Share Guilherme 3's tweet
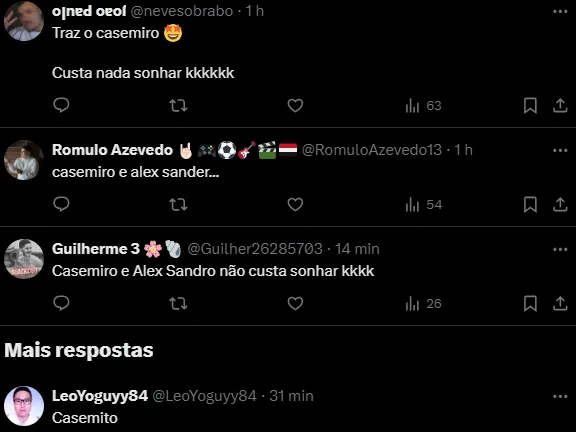Viewport: 576px width, 432px height. (560, 303)
